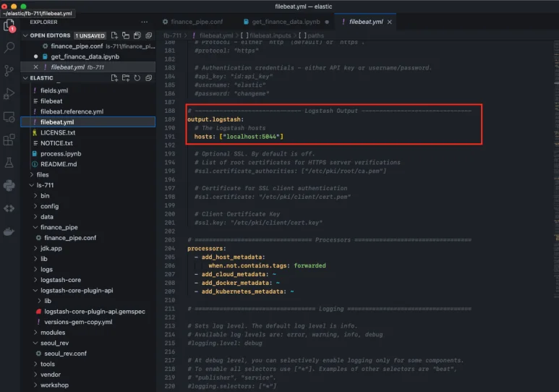Collapse the OPEN EDITORS section

click(x=26, y=35)
